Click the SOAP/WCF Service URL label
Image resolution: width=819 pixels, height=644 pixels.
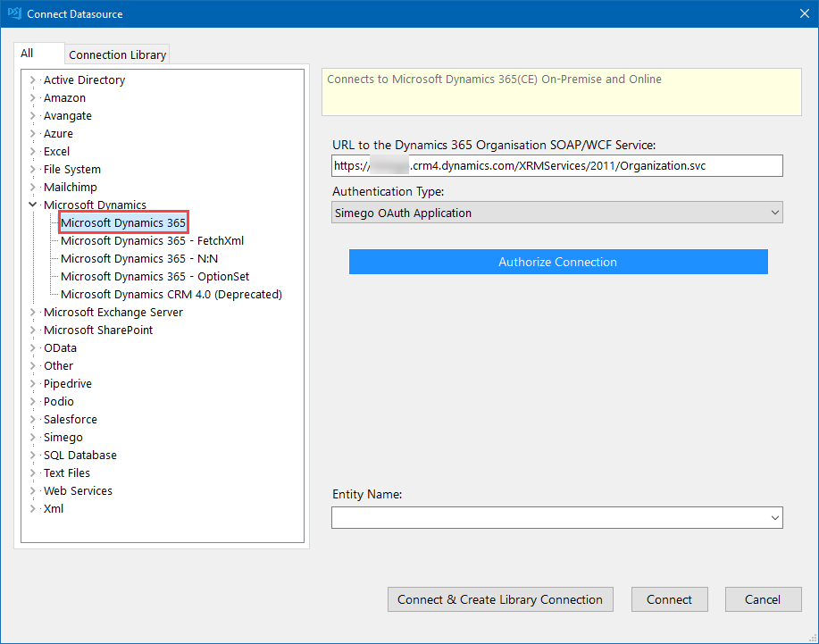[494, 146]
